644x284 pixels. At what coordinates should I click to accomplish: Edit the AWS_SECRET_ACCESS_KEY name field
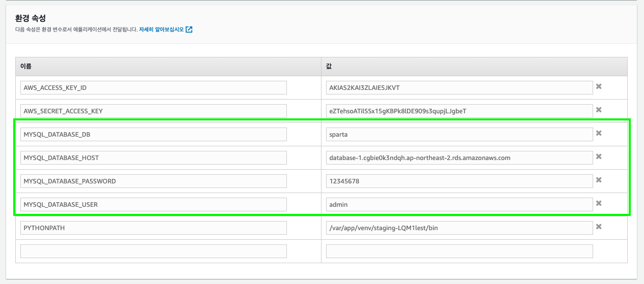[x=154, y=111]
